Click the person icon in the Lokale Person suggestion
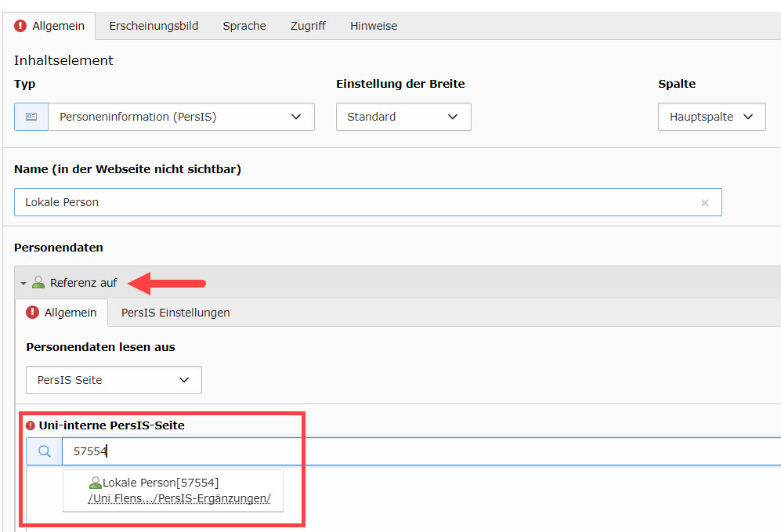 (96, 483)
